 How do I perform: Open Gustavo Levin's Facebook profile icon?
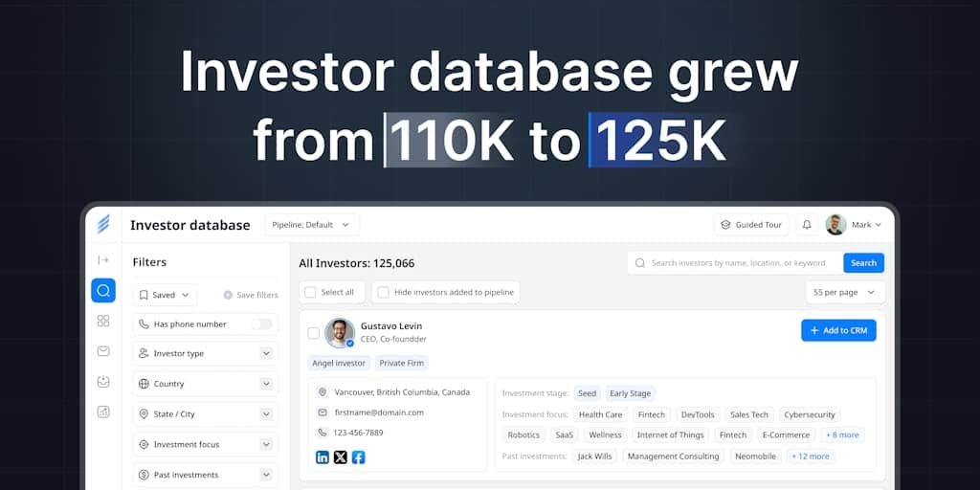(x=358, y=457)
